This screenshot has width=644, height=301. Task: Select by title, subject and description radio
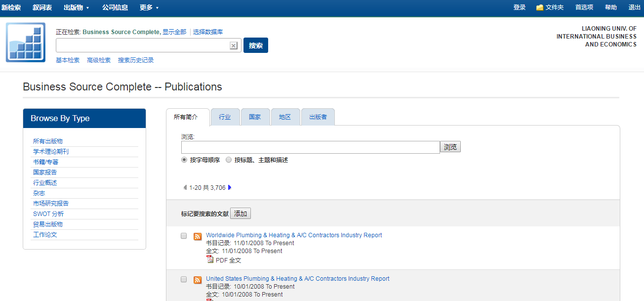click(229, 160)
